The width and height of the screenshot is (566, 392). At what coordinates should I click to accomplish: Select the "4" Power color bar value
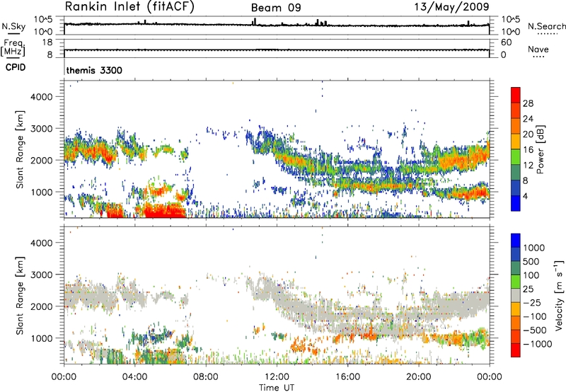point(526,196)
